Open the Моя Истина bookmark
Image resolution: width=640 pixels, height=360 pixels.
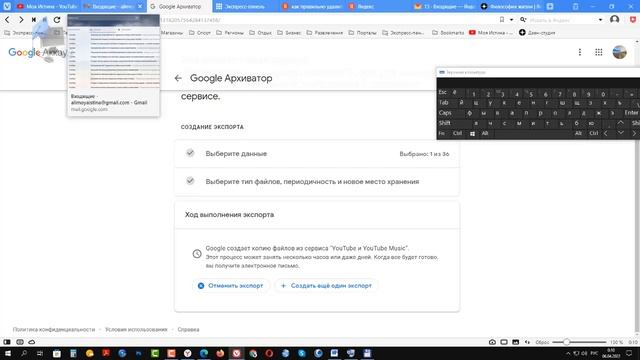[x=491, y=33]
